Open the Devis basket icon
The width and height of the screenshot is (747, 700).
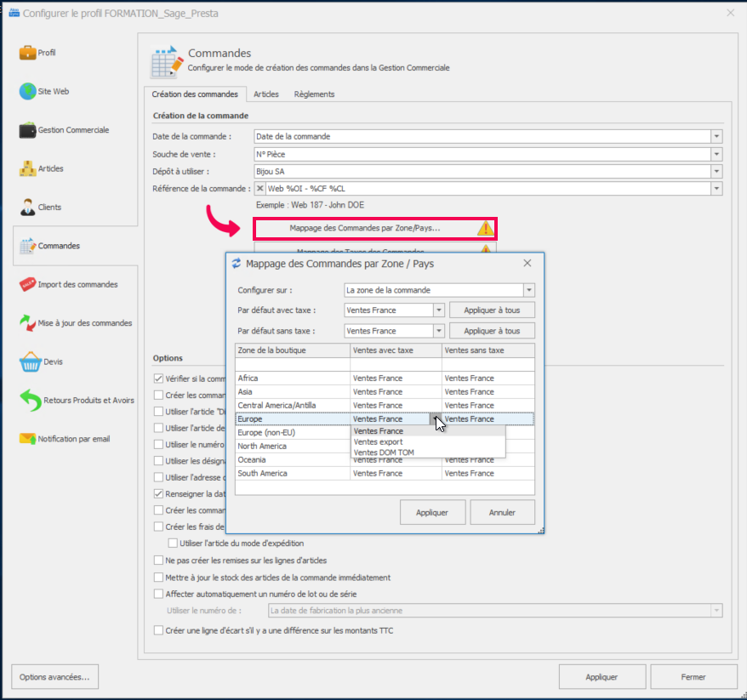tap(31, 361)
